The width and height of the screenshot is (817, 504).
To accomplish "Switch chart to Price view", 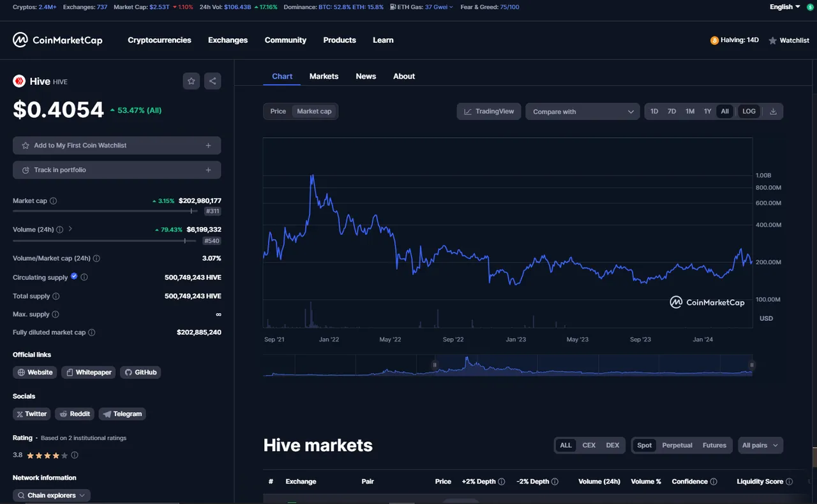I will (x=278, y=111).
